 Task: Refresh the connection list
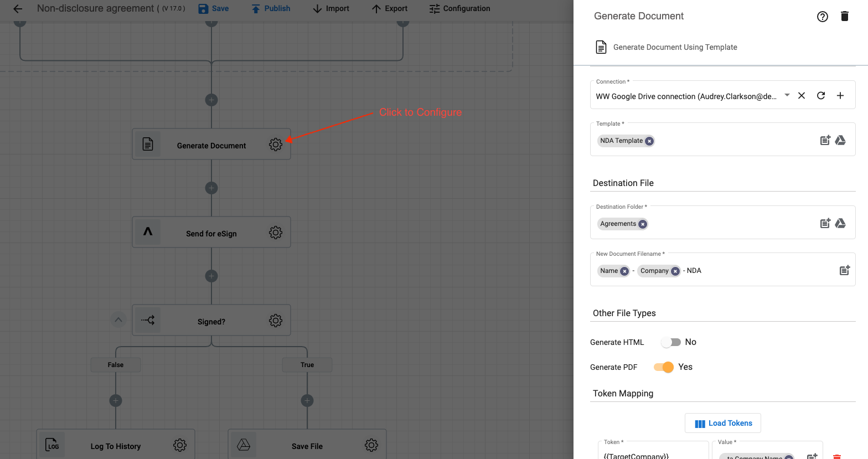click(x=821, y=96)
